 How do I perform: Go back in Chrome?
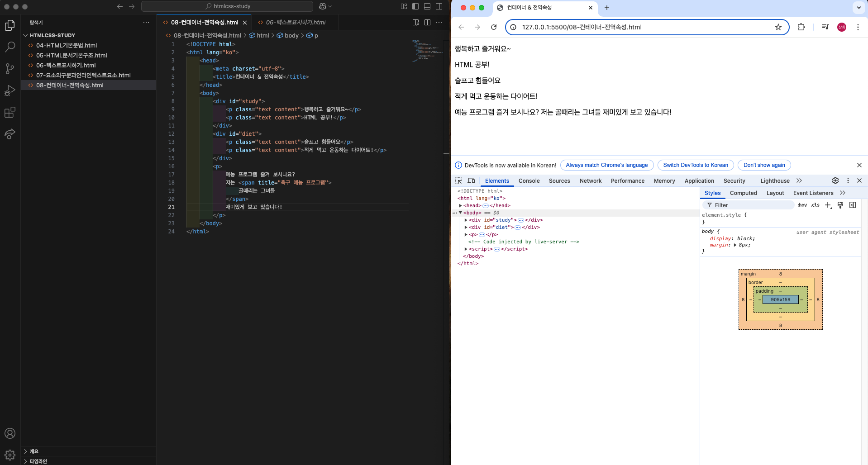pyautogui.click(x=461, y=27)
